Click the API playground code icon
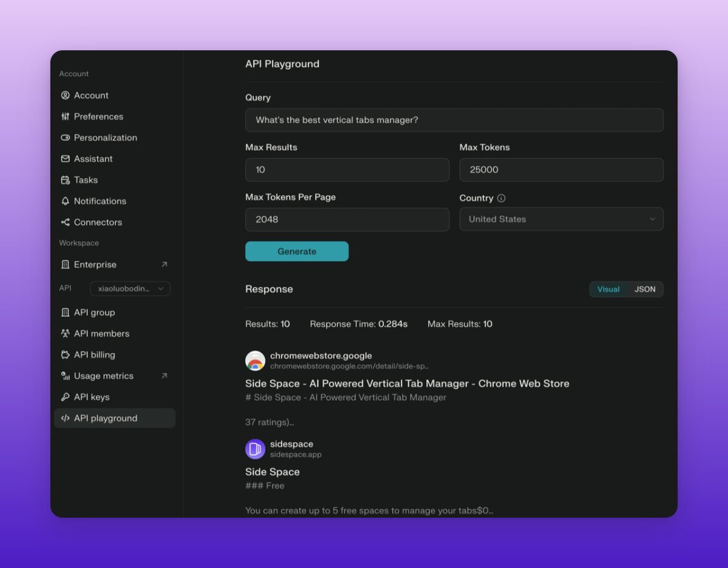This screenshot has width=728, height=568. (x=66, y=418)
